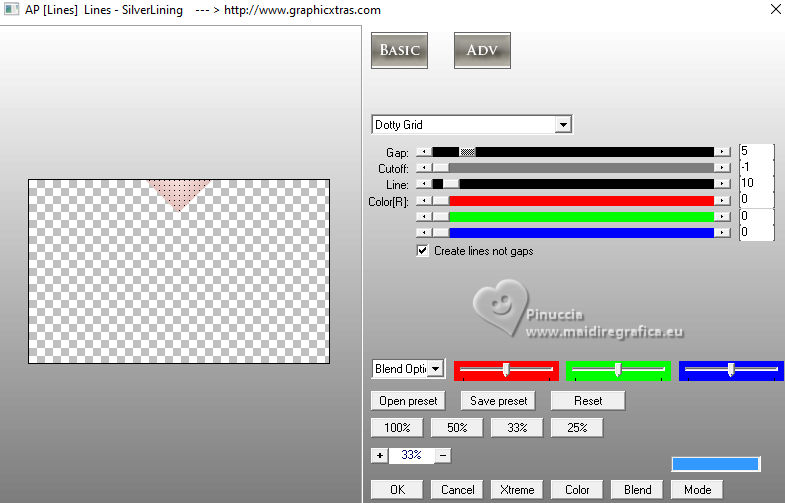Switch to the Basic tab
The width and height of the screenshot is (785, 503).
tap(399, 50)
